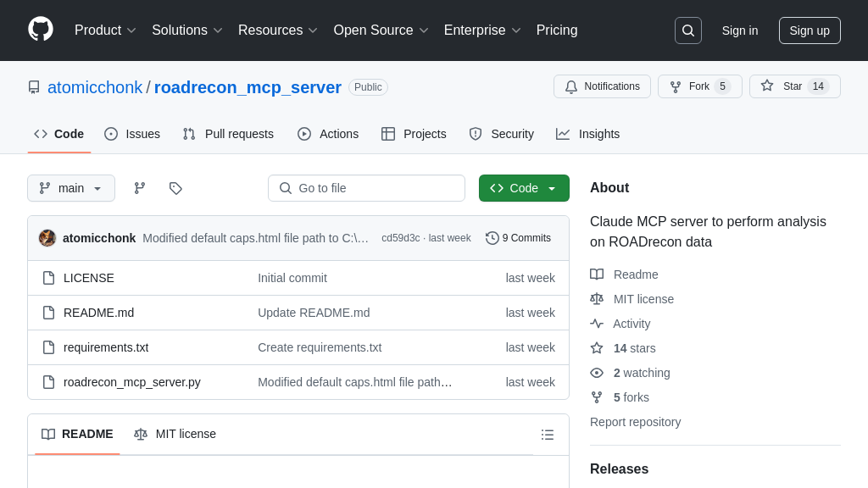Open the 9 Commits history

518,238
